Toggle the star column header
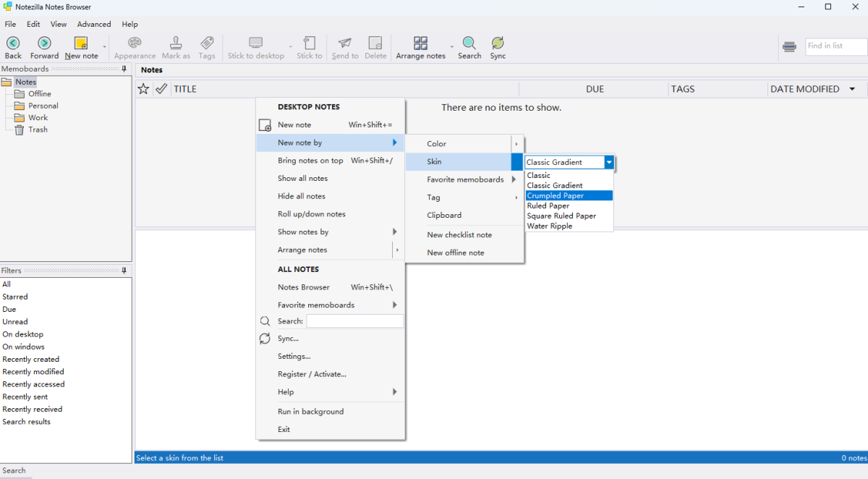The width and height of the screenshot is (868, 479). (143, 89)
